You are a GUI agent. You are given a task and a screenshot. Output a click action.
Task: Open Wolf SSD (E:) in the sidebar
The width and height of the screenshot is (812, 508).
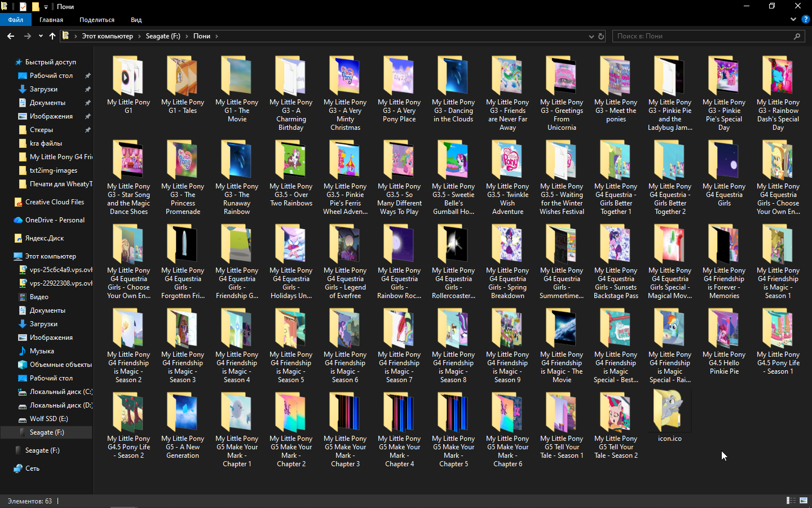pyautogui.click(x=48, y=419)
